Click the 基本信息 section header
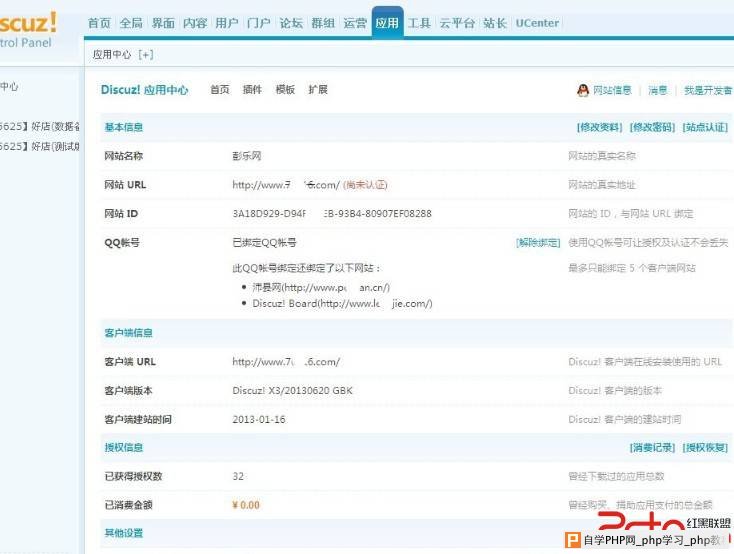 [x=124, y=127]
